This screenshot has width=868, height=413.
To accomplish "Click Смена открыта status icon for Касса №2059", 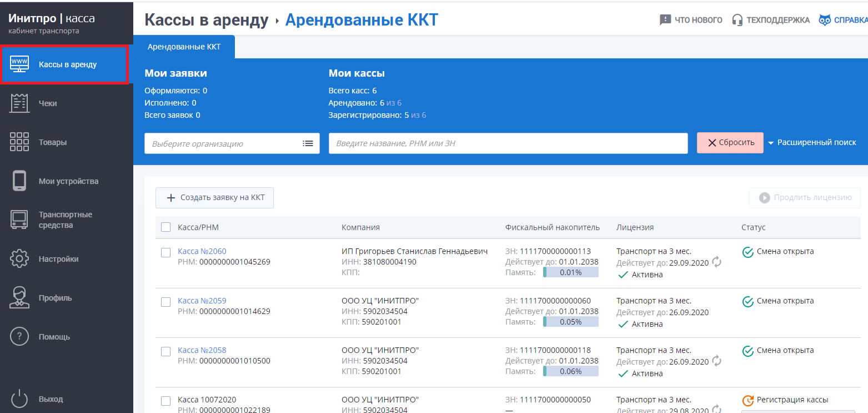I will 747,301.
